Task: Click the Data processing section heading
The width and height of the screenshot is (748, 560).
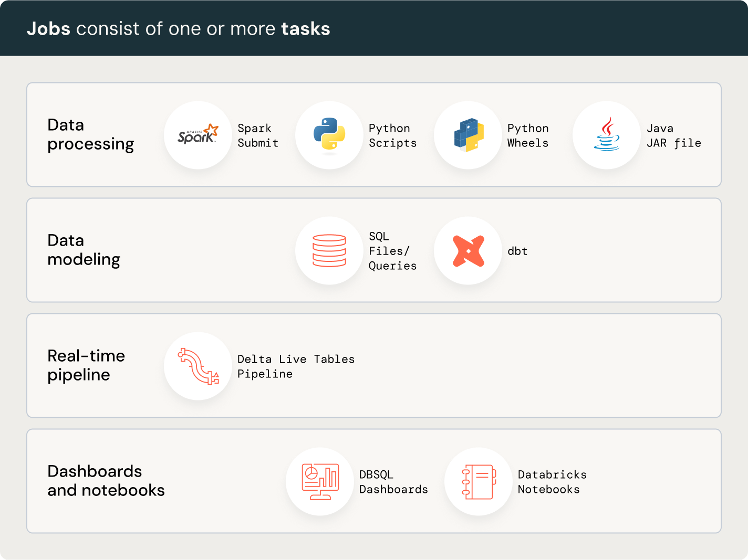Action: coord(90,134)
